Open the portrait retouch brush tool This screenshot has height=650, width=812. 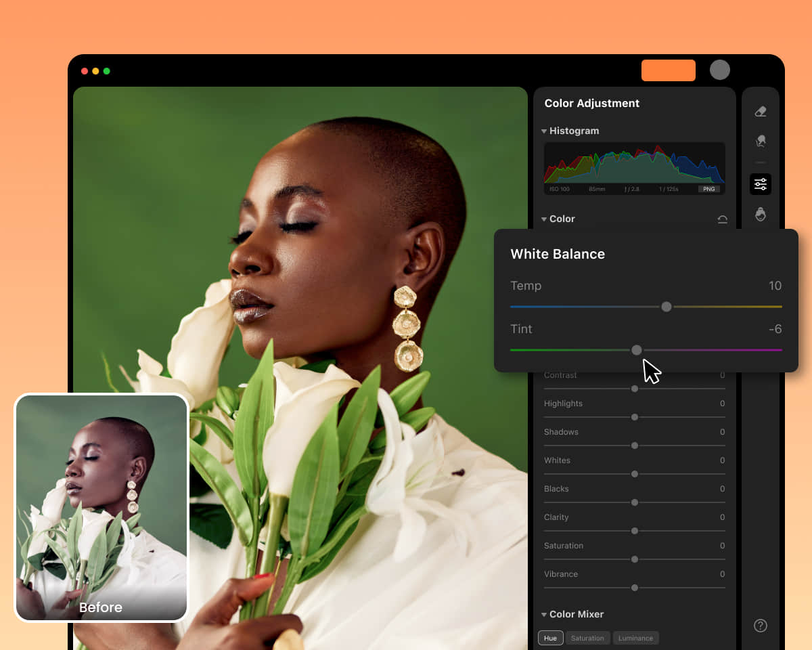tap(761, 141)
